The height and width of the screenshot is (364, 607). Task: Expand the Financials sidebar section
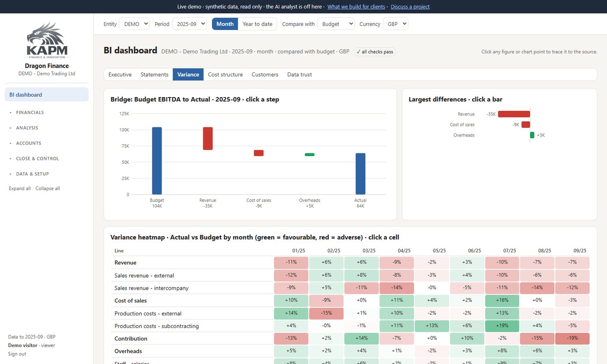point(47,113)
